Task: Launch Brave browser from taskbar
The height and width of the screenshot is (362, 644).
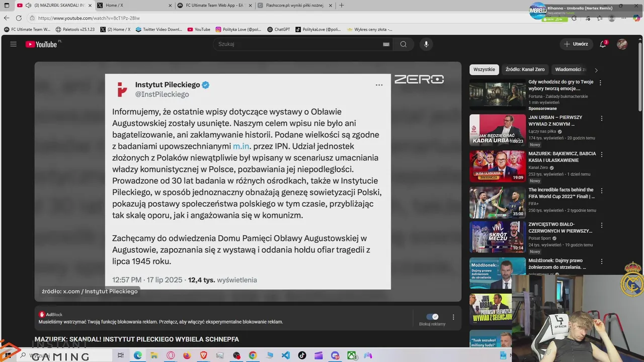Action: tap(203, 355)
